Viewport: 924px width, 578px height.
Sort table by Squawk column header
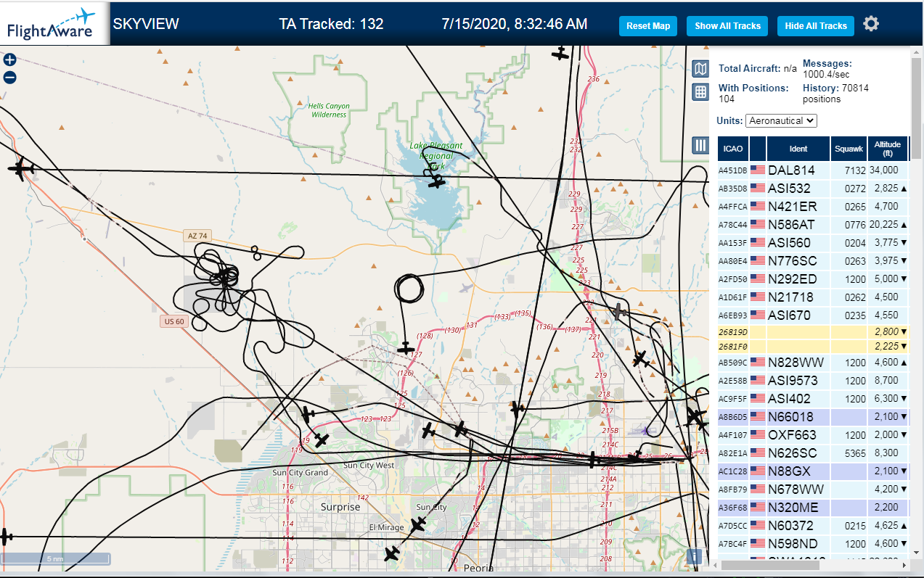[849, 149]
